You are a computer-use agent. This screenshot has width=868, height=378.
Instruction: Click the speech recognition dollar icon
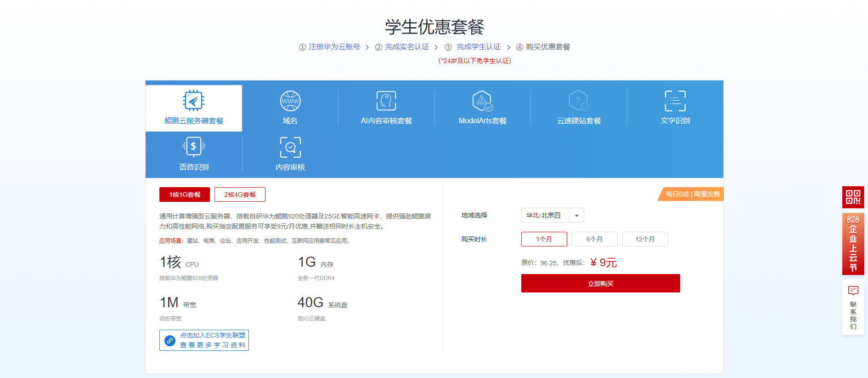193,147
